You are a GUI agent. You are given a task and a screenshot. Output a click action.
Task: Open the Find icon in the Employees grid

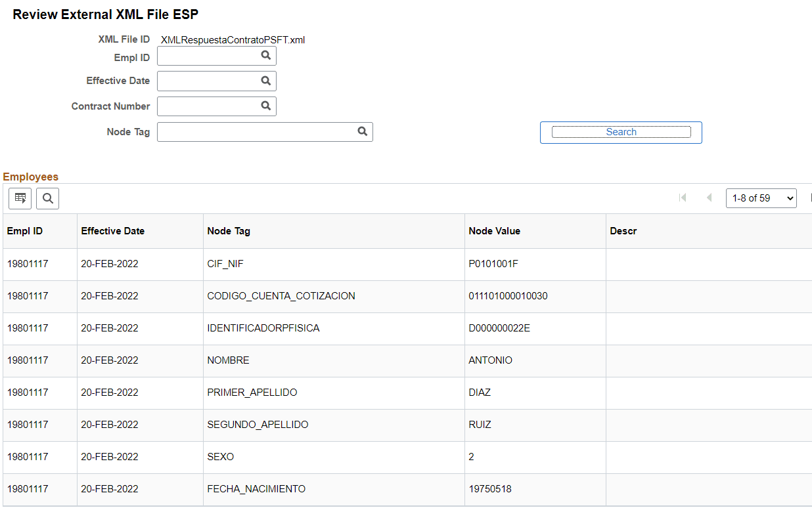(x=47, y=198)
